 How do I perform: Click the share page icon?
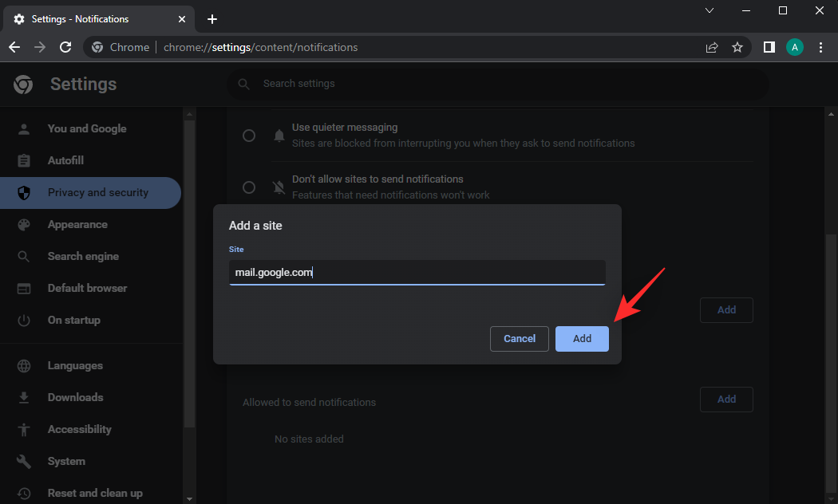click(712, 47)
